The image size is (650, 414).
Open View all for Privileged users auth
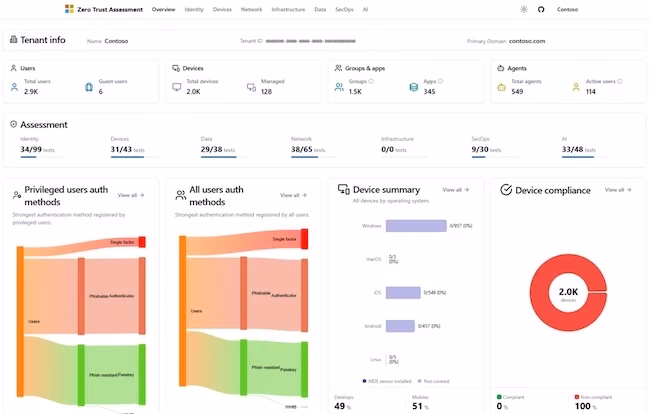131,195
